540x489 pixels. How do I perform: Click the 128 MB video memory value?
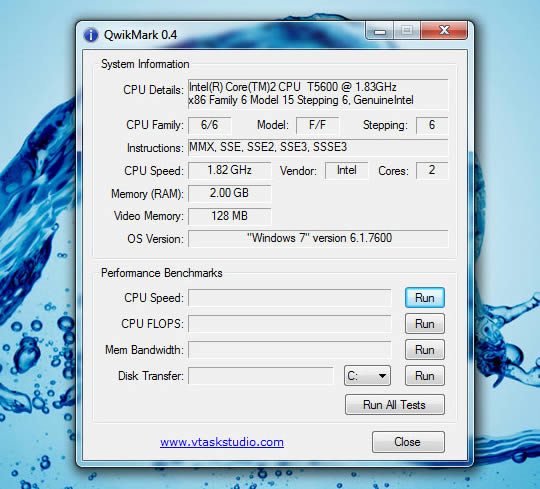tap(230, 216)
